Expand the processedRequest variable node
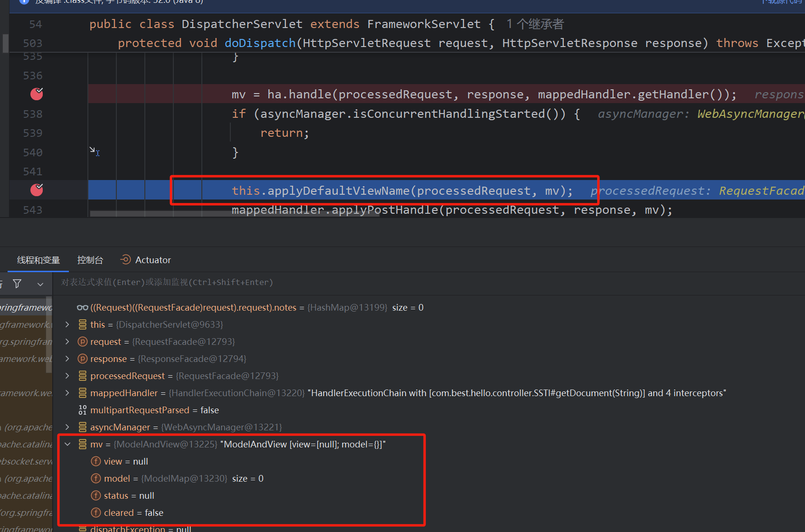This screenshot has width=805, height=532. [x=67, y=376]
